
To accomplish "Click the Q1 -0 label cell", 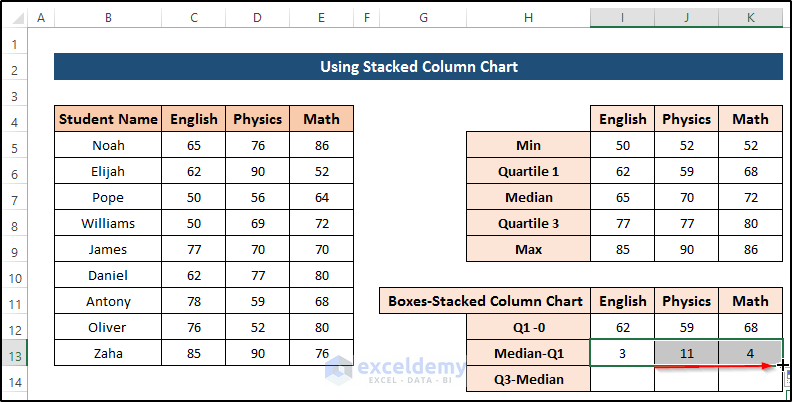I will pos(528,327).
